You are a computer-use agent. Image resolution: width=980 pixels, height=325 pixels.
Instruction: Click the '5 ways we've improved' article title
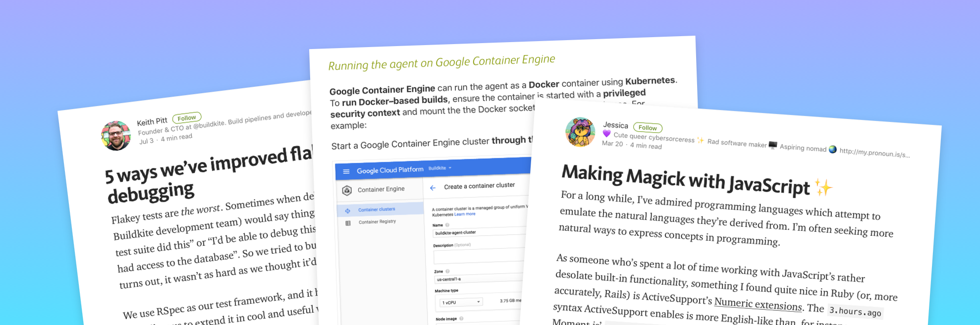(x=209, y=174)
